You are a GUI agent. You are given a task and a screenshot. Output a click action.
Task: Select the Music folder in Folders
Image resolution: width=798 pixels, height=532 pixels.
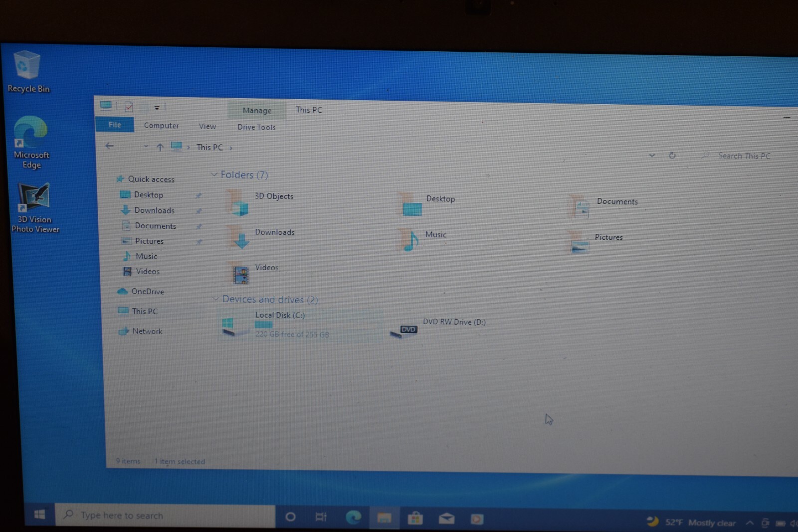pos(422,240)
